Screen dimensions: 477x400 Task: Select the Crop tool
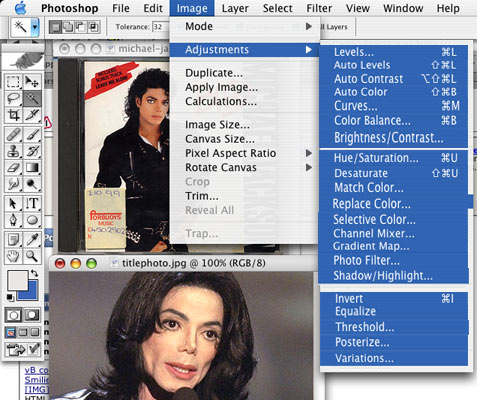point(13,115)
